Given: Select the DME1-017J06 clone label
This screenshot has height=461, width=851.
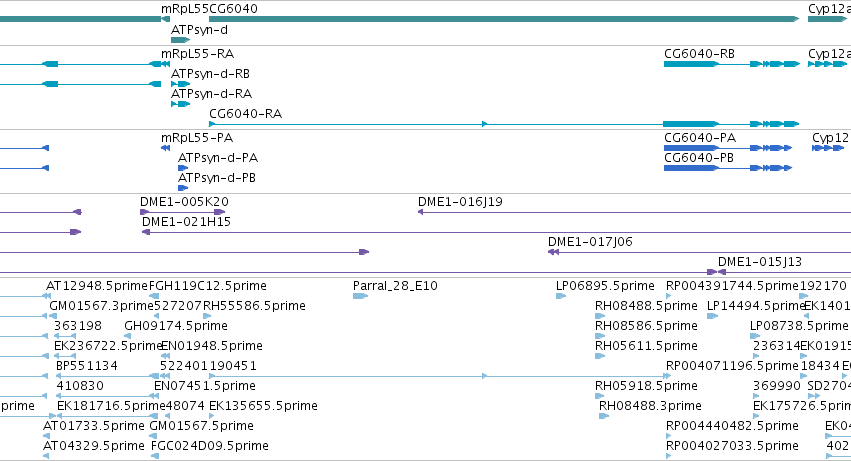Looking at the screenshot, I should point(590,242).
